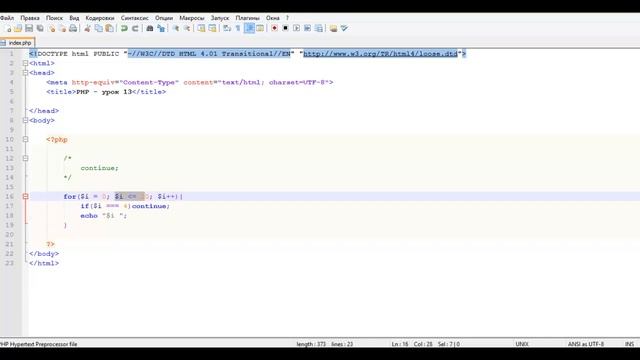Open the Поиск menu
The image size is (640, 360).
point(54,18)
